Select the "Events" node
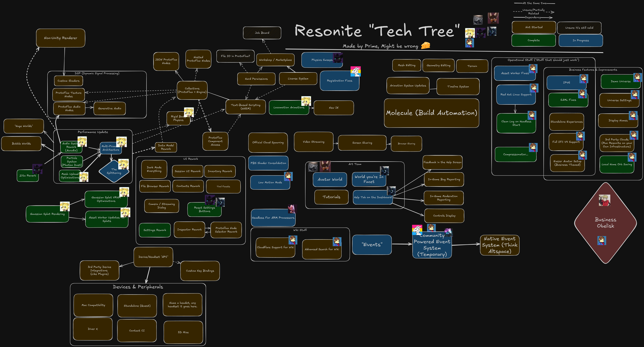Image resolution: width=644 pixels, height=347 pixels. (x=372, y=245)
